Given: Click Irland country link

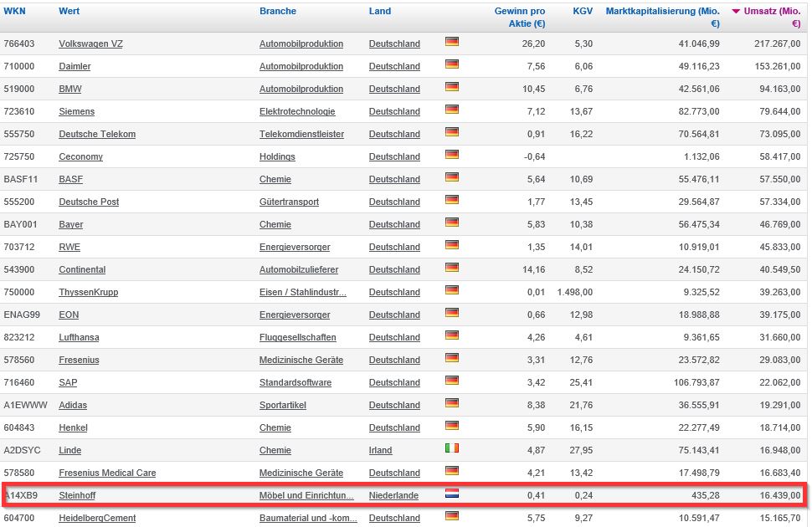Looking at the screenshot, I should point(380,450).
